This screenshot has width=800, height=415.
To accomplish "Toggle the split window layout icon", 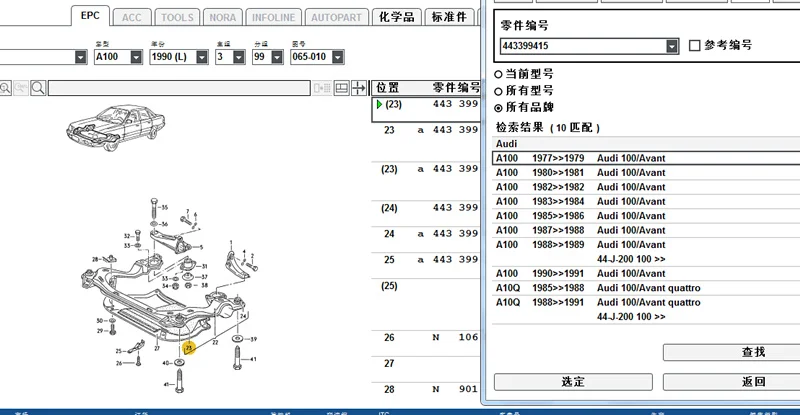I will [x=341, y=88].
